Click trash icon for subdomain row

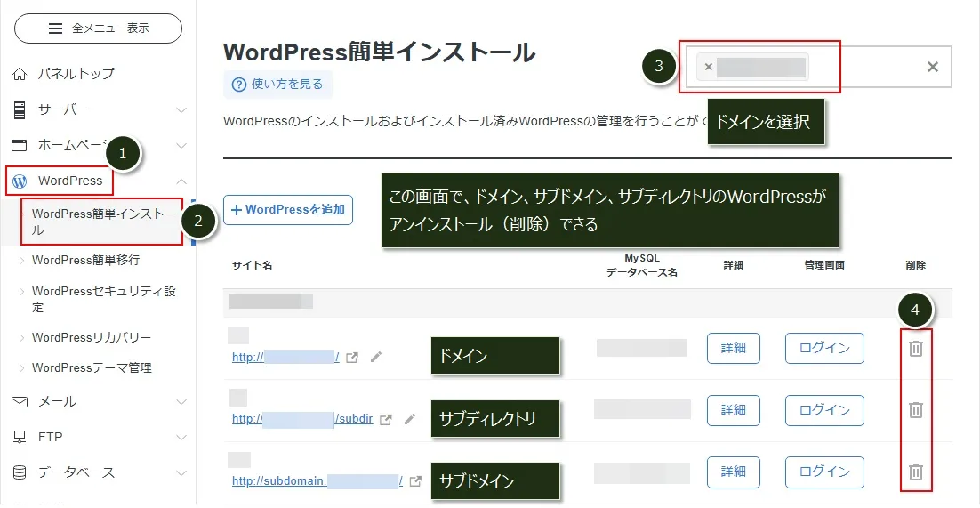[x=916, y=472]
